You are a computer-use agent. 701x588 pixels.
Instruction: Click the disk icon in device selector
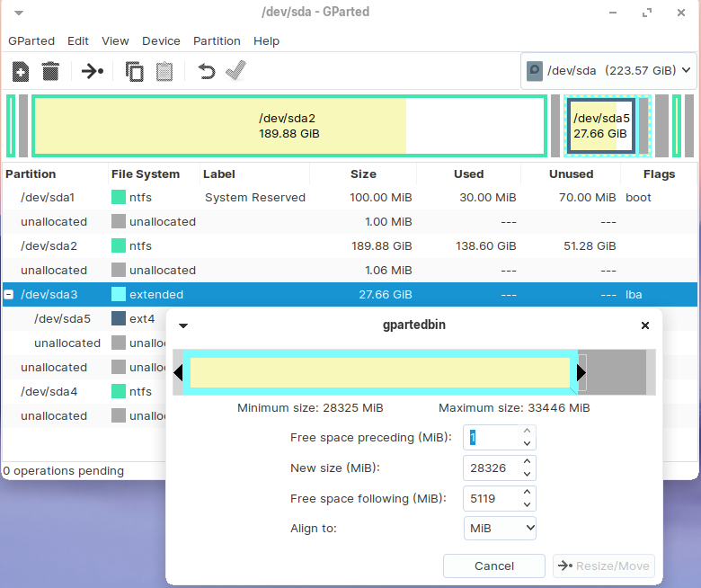point(534,71)
